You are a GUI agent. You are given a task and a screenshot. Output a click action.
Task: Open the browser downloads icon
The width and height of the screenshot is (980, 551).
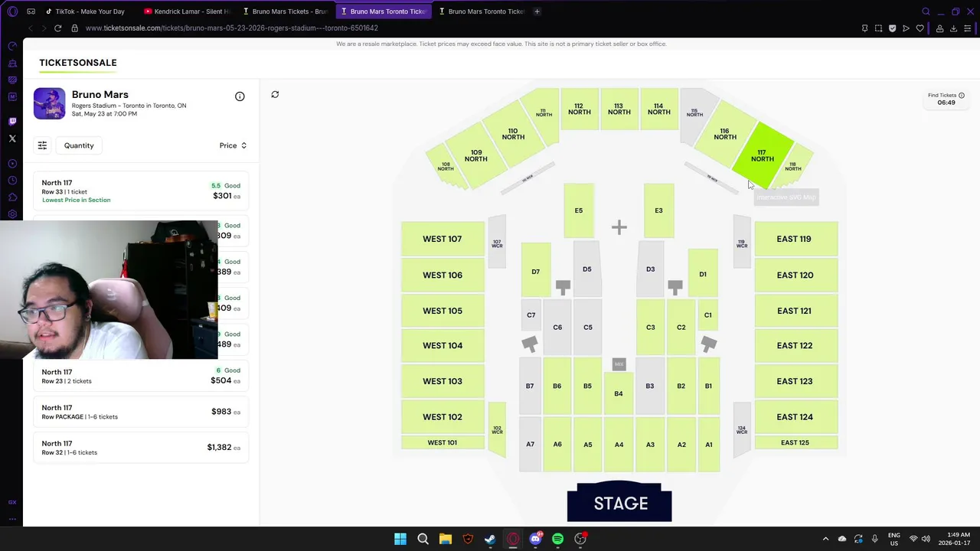[953, 28]
